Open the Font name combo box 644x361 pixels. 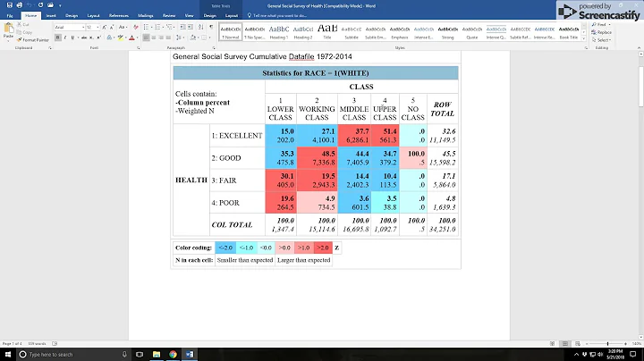click(x=70, y=27)
